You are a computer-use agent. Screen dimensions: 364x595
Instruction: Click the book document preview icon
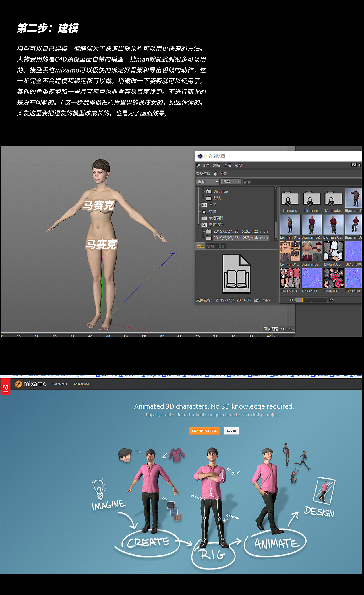click(x=236, y=274)
